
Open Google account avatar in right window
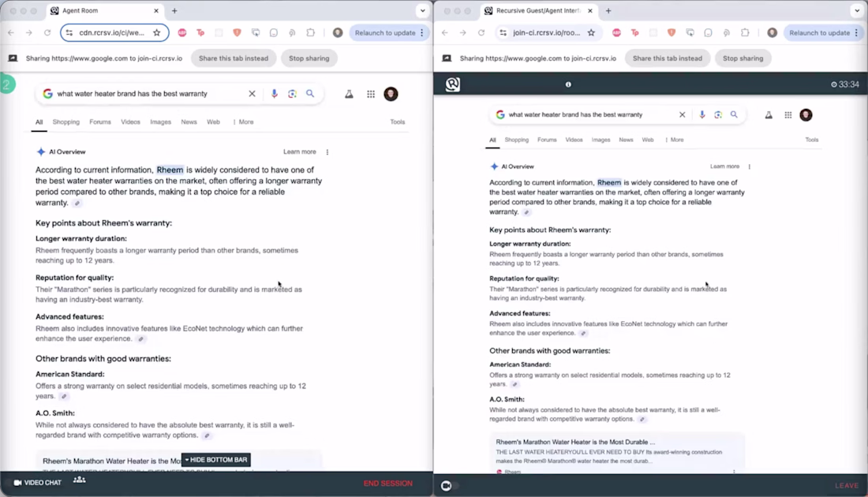pos(806,114)
